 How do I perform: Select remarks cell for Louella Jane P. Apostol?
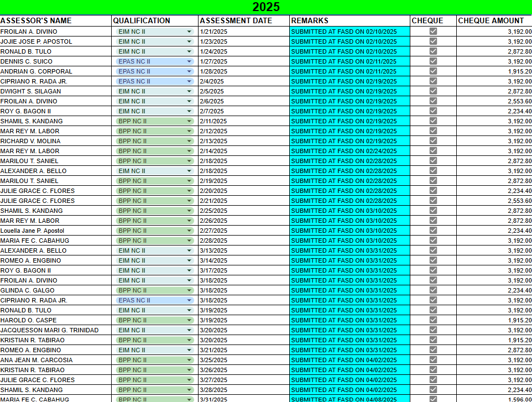coord(350,231)
